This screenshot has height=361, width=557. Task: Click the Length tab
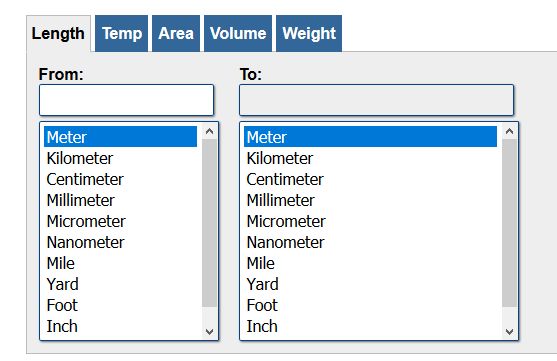coord(59,34)
